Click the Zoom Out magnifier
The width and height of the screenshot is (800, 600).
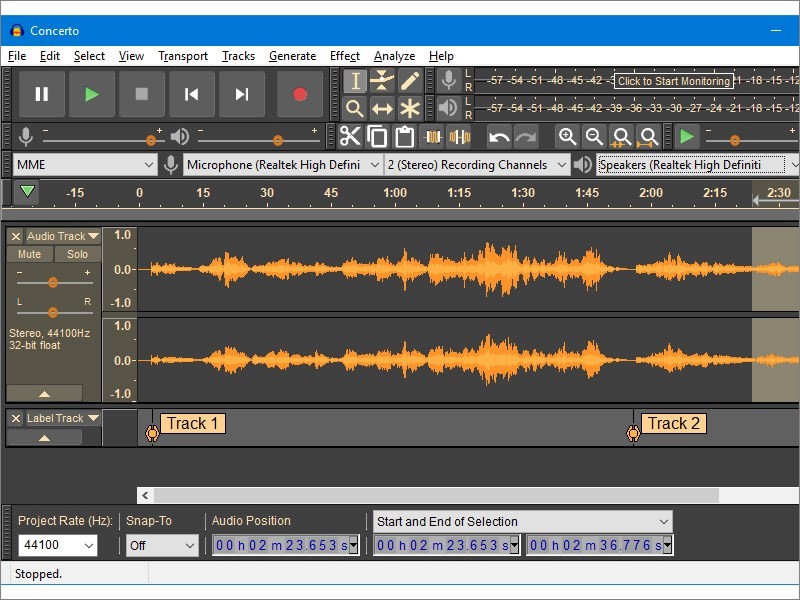594,137
